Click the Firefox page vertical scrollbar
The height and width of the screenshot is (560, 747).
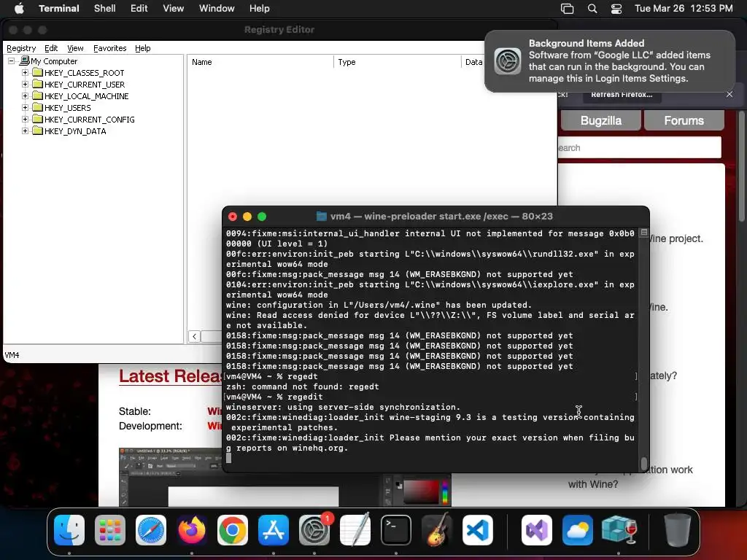tap(742, 166)
